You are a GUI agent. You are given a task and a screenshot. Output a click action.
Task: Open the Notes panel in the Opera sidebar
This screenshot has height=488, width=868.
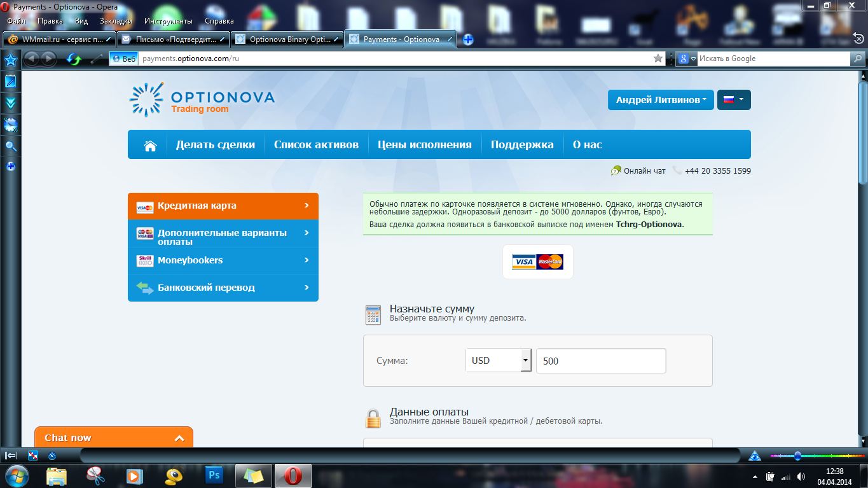(x=10, y=81)
